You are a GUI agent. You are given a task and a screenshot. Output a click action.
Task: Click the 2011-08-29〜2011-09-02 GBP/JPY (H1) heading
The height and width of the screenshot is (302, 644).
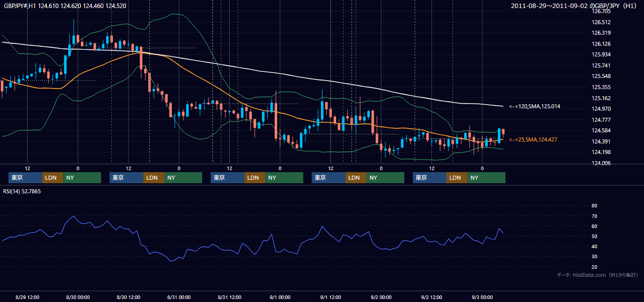pos(574,6)
